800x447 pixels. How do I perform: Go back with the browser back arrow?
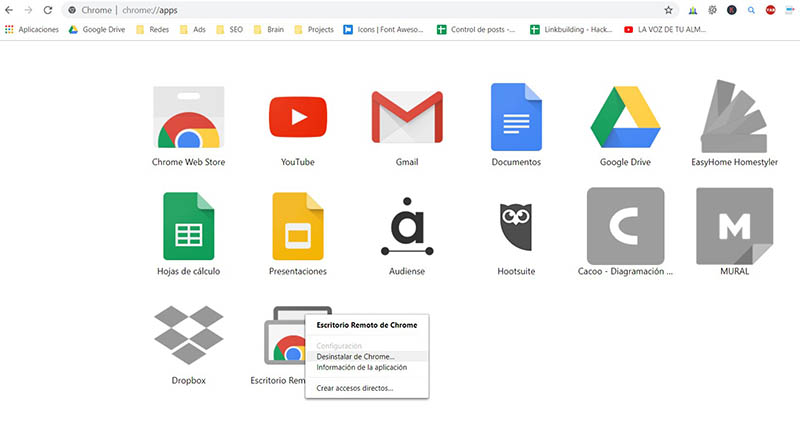pyautogui.click(x=9, y=10)
